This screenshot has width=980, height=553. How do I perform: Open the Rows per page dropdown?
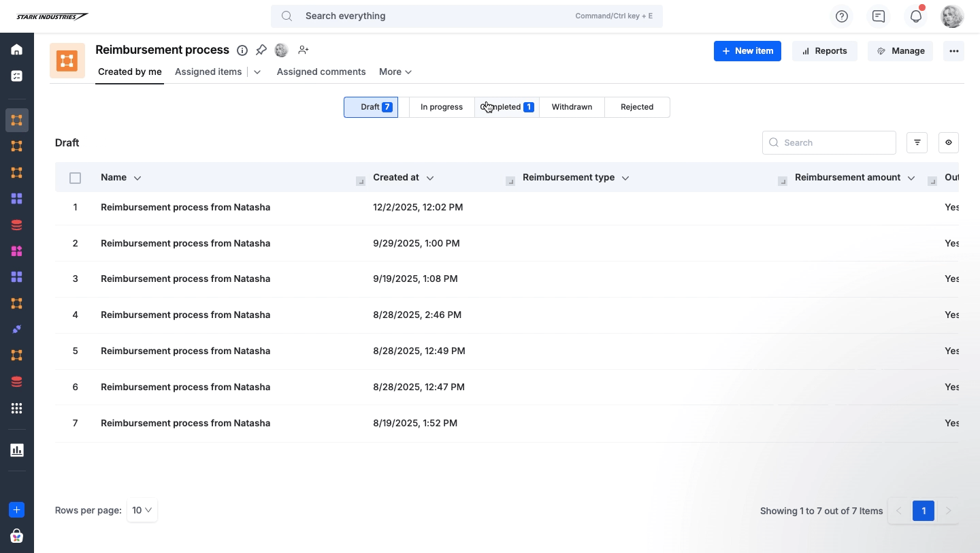142,510
